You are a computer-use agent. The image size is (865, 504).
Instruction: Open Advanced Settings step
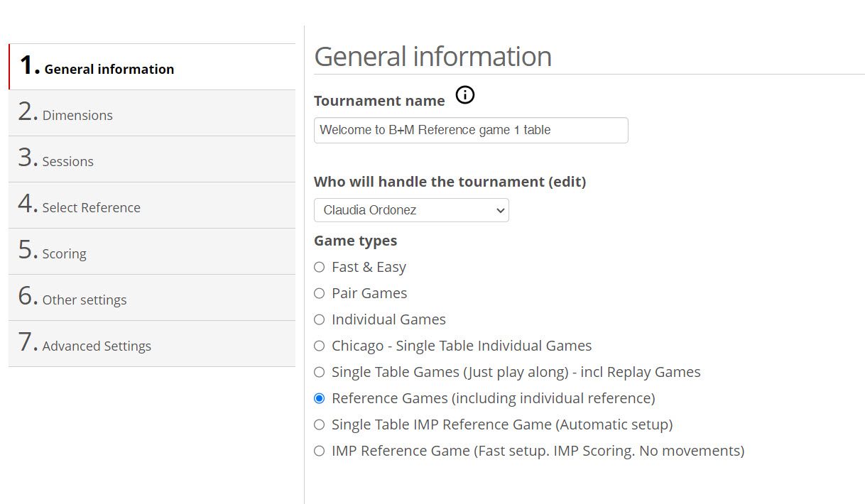point(97,345)
